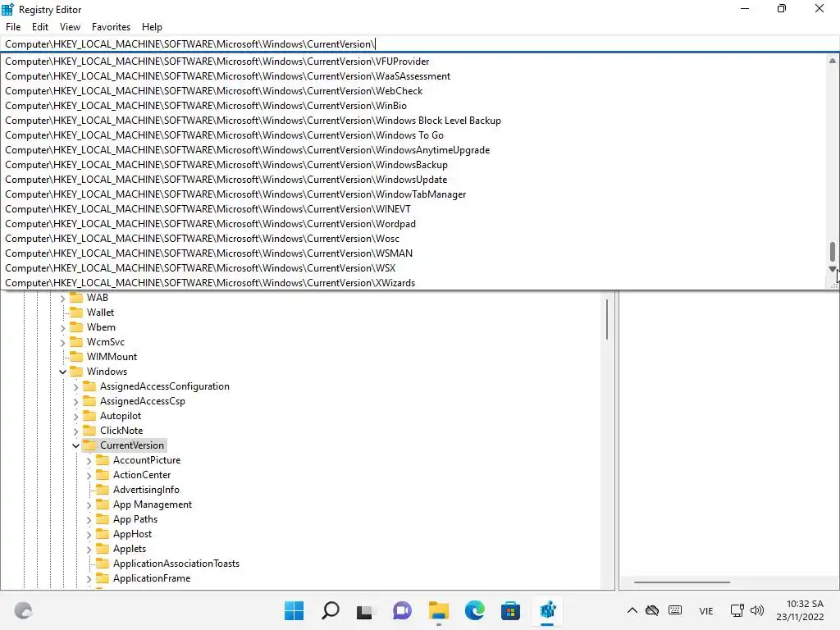840x630 pixels.
Task: Select the ApplicationAssociationToasts folder icon
Action: tap(103, 564)
